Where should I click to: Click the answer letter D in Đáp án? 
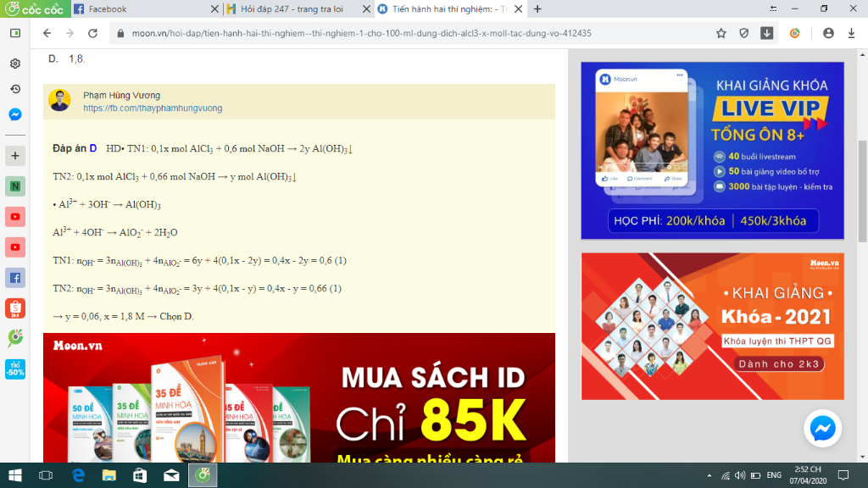(93, 148)
